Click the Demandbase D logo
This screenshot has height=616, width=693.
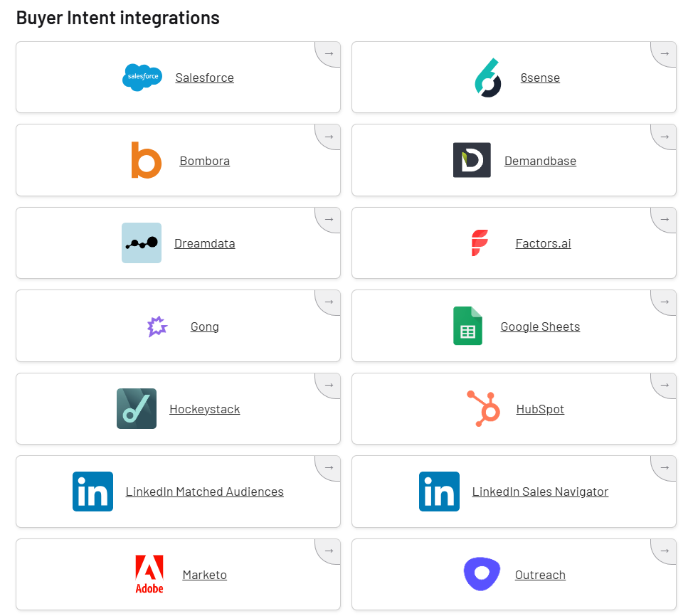tap(472, 160)
